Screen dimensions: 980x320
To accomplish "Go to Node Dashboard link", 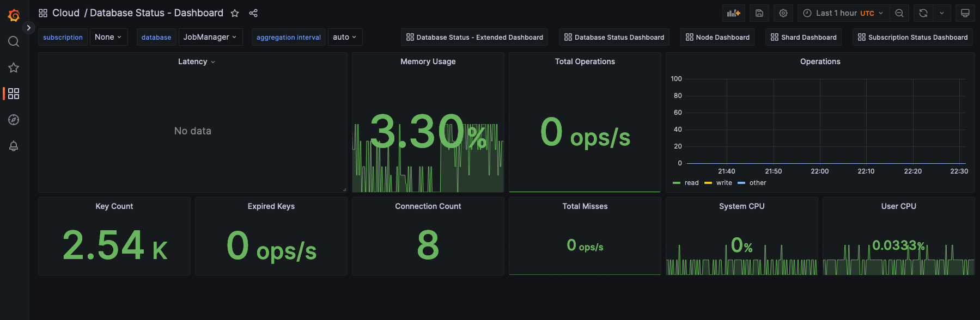I will pos(717,37).
